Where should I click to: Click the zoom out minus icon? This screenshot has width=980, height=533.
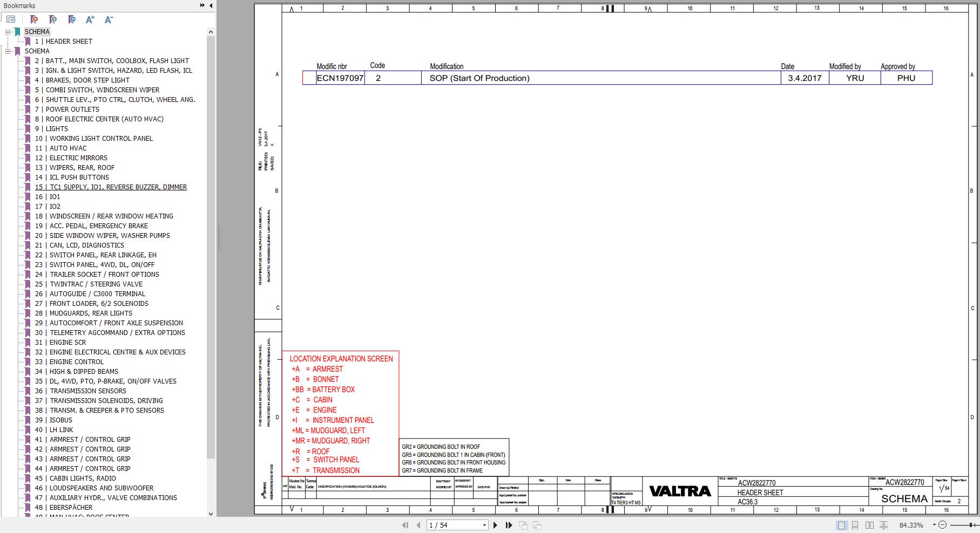point(943,525)
